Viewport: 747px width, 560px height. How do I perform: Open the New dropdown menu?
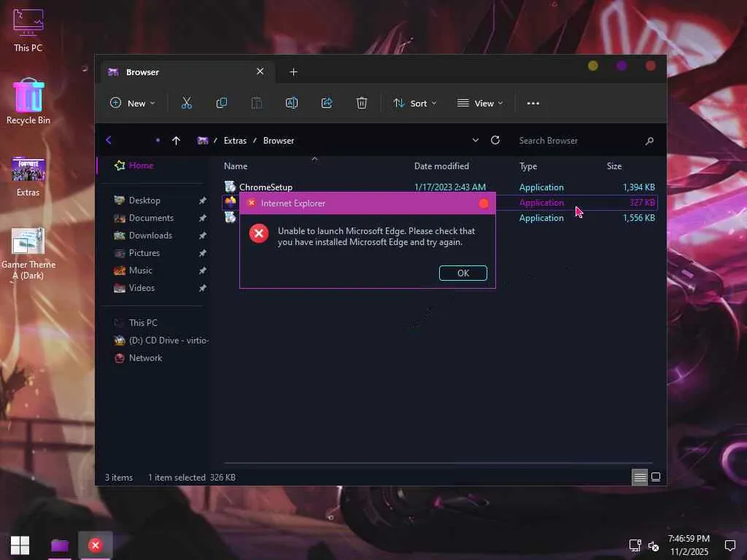(x=133, y=103)
